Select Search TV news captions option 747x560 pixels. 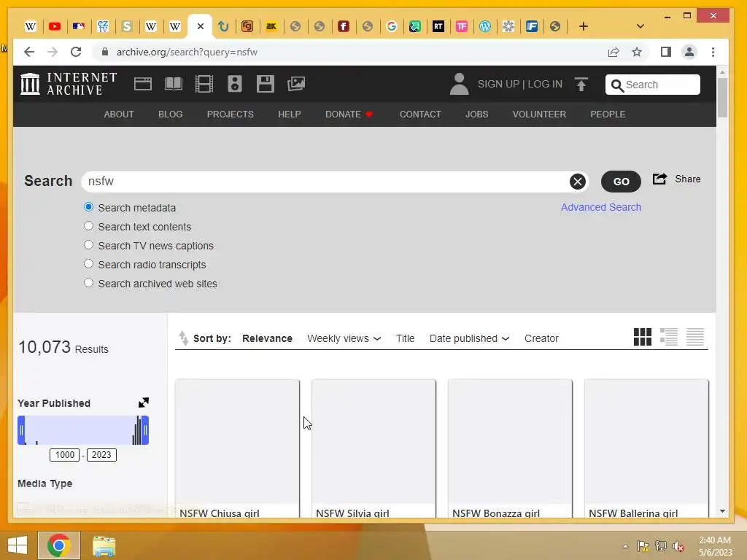tap(88, 245)
